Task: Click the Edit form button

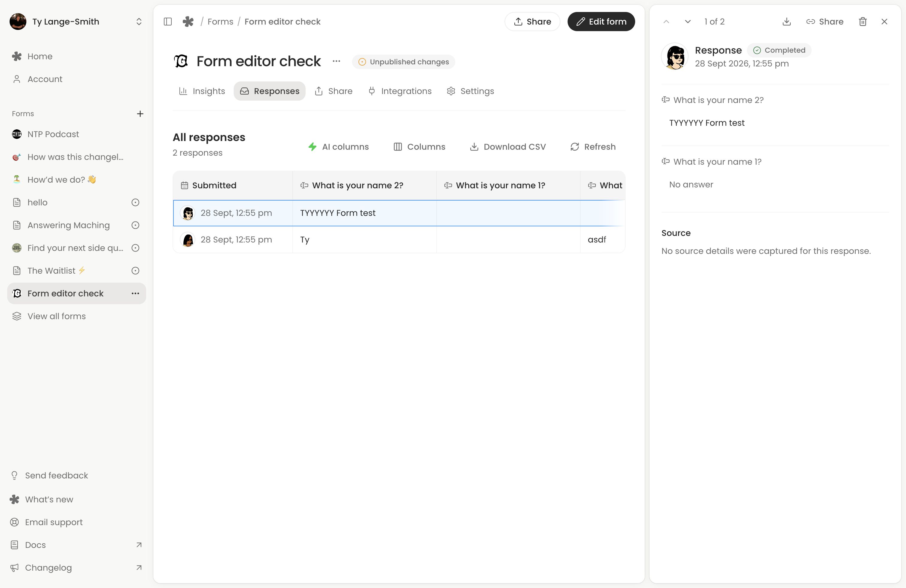Action: (601, 22)
